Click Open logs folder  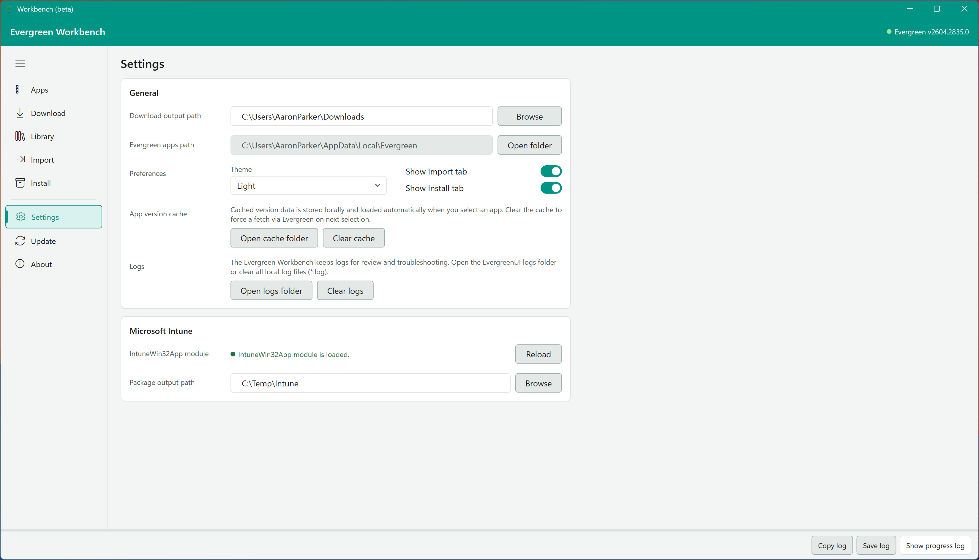(271, 290)
